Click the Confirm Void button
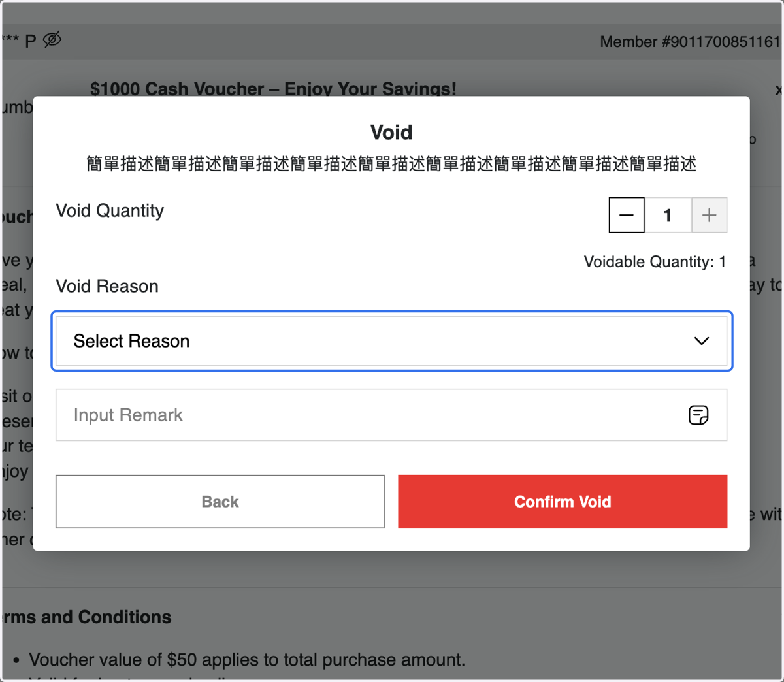Viewport: 784px width, 682px height. pyautogui.click(x=563, y=502)
